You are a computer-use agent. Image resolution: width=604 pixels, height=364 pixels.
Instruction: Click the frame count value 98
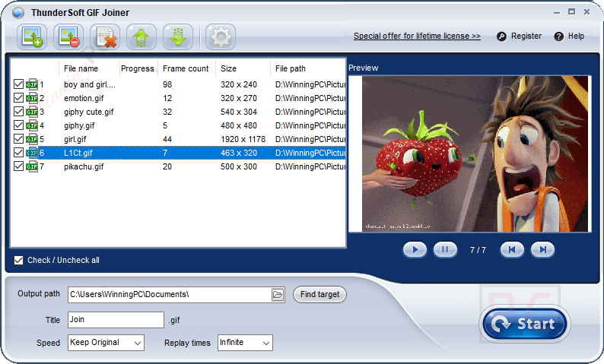tap(167, 84)
